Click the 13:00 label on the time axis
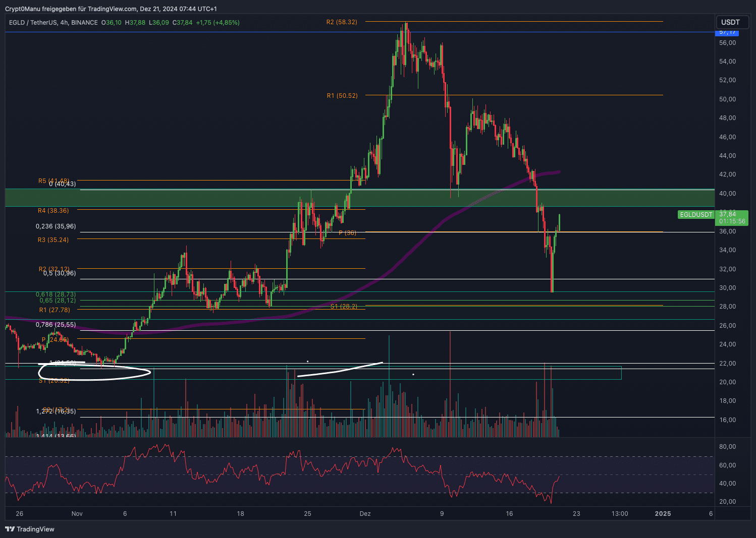The height and width of the screenshot is (538, 756). click(x=620, y=514)
